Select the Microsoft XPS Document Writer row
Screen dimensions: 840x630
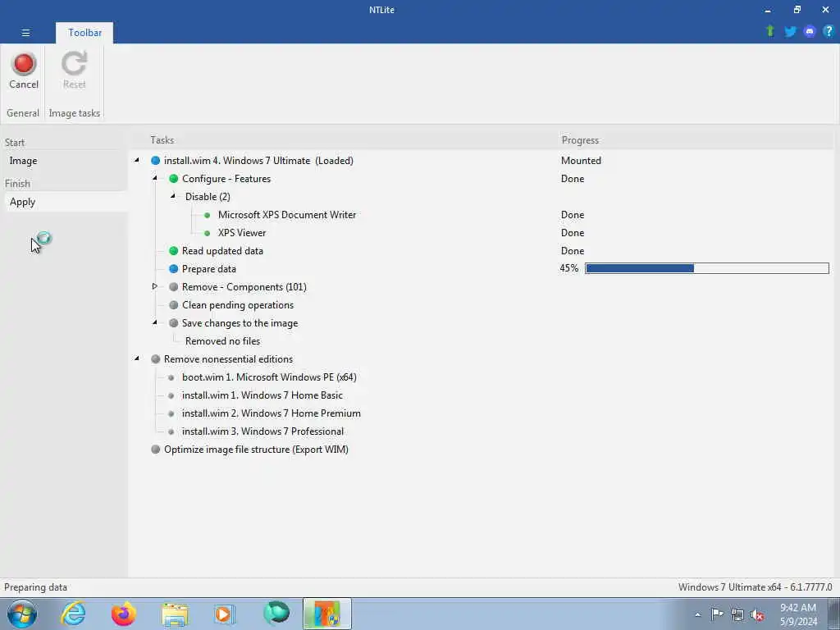tap(286, 215)
